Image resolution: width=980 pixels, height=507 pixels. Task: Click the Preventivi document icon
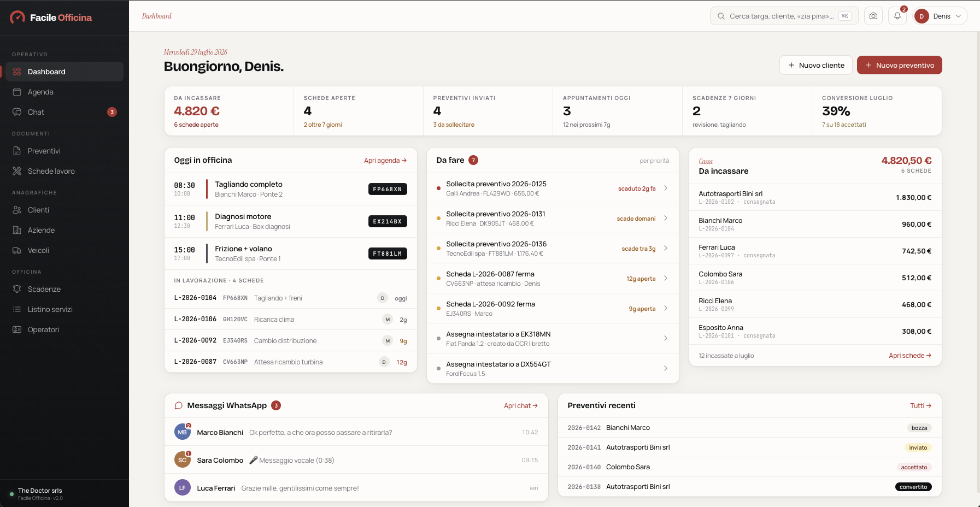17,151
